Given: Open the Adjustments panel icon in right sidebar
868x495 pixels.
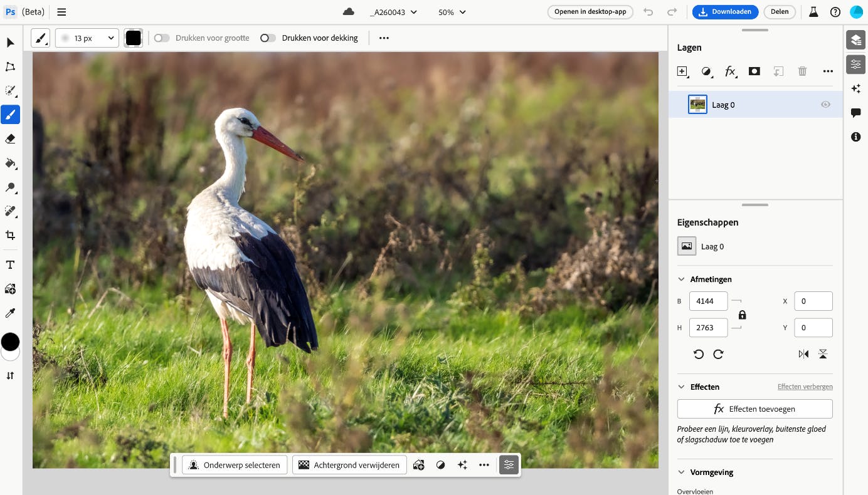Looking at the screenshot, I should (x=855, y=64).
